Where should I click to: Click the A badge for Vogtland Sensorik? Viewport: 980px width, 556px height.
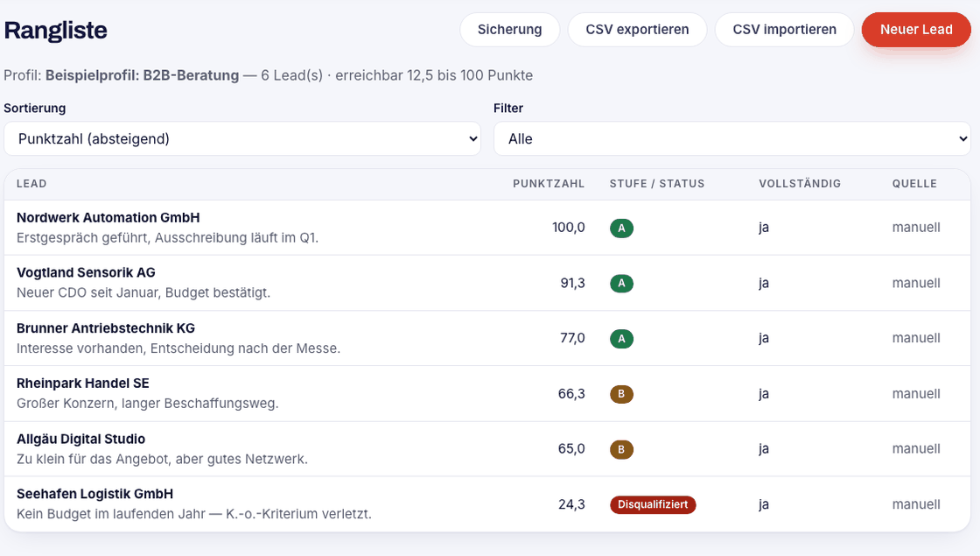pos(621,284)
